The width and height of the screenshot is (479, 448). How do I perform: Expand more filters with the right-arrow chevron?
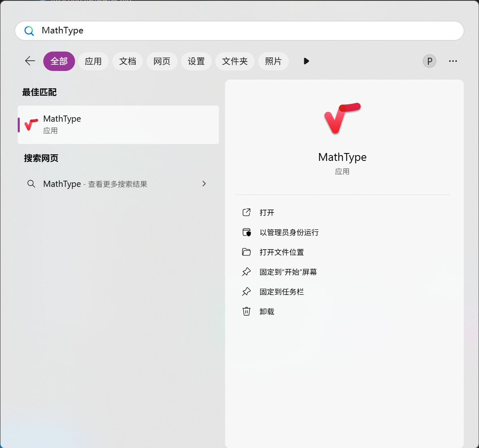click(x=306, y=61)
